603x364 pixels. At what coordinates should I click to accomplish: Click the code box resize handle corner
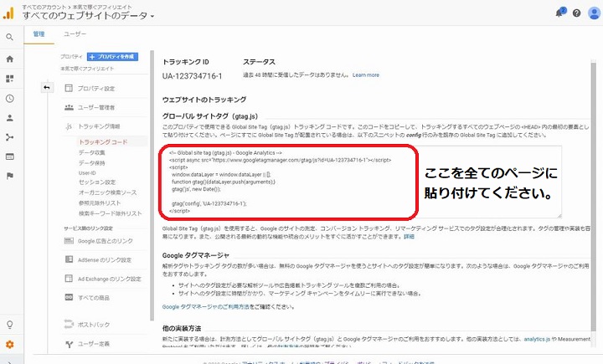click(x=559, y=215)
